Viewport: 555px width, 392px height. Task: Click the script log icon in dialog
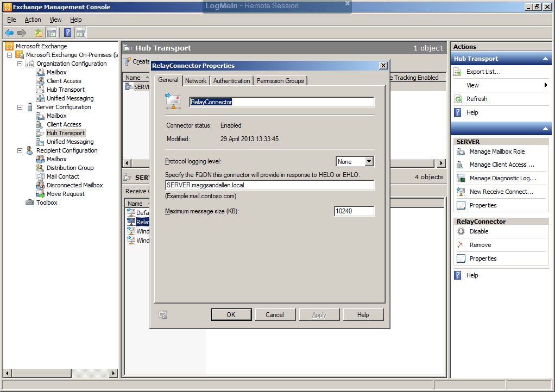[163, 315]
